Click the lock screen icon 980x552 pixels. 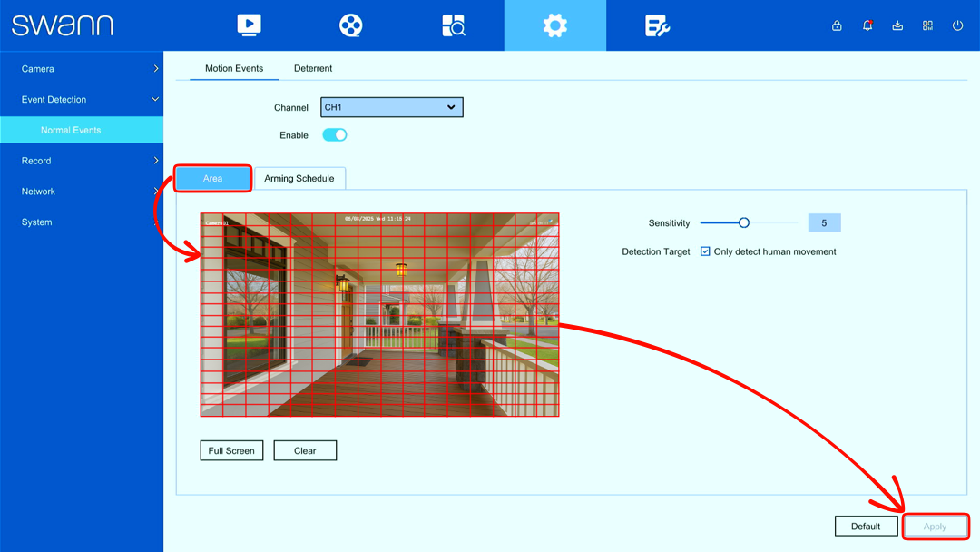[x=837, y=25]
